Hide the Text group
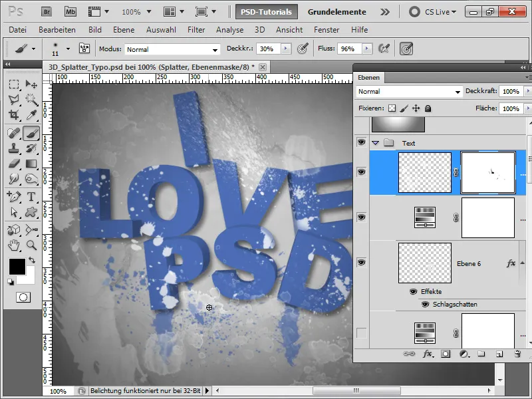Image resolution: width=532 pixels, height=399 pixels. pyautogui.click(x=361, y=142)
